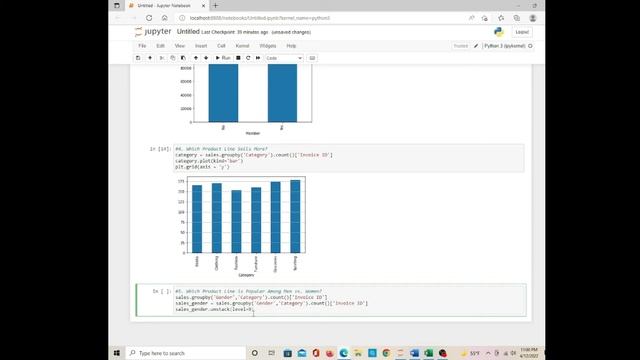This screenshot has width=640, height=360.
Task: Show hidden system tray icons
Action: (x=488, y=353)
